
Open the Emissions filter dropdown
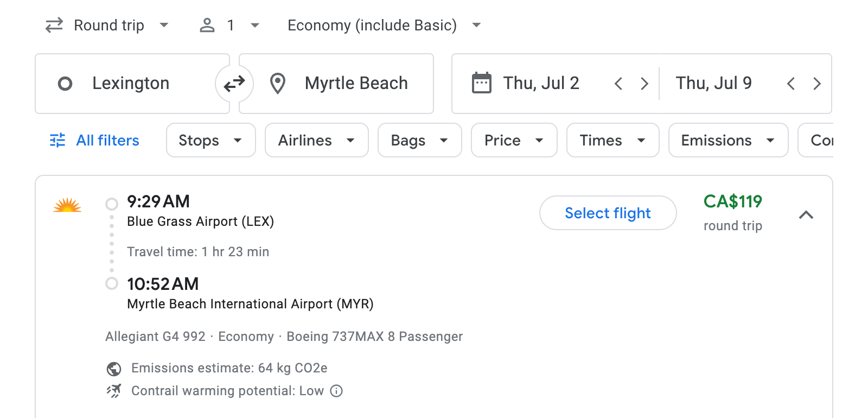coord(727,140)
